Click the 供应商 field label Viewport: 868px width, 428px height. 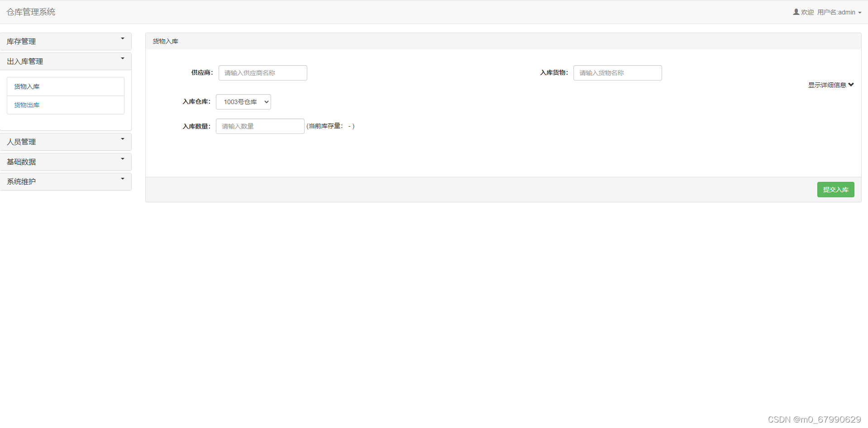coord(202,72)
